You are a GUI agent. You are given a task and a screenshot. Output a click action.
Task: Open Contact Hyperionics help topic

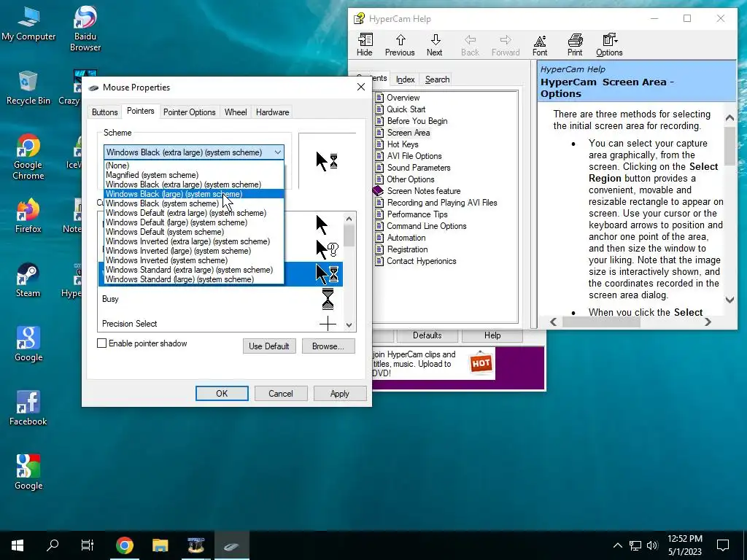(x=421, y=261)
